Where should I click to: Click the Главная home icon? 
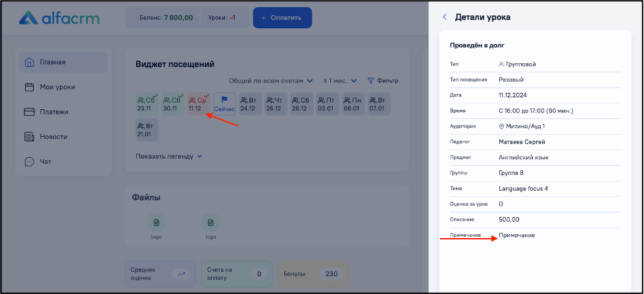click(29, 62)
